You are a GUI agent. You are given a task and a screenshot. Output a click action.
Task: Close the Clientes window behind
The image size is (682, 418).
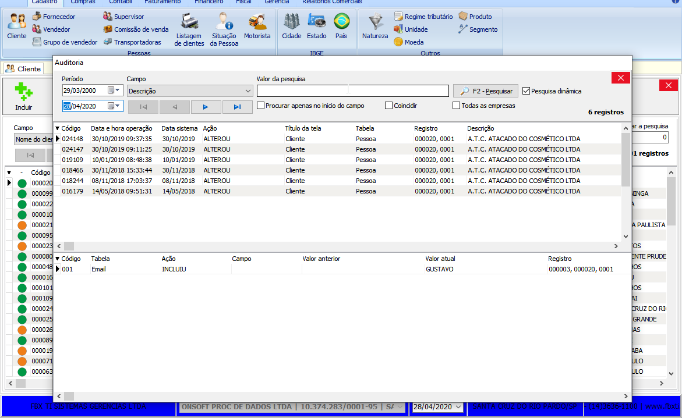pyautogui.click(x=669, y=85)
